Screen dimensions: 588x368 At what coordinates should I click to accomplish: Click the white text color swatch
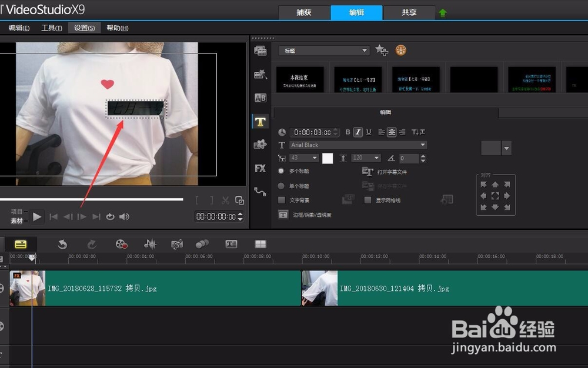click(327, 158)
